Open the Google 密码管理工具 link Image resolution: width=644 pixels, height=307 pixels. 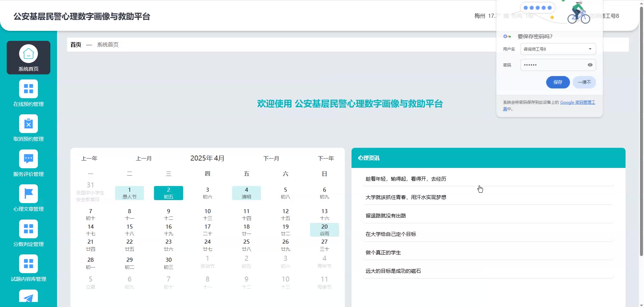pyautogui.click(x=577, y=103)
